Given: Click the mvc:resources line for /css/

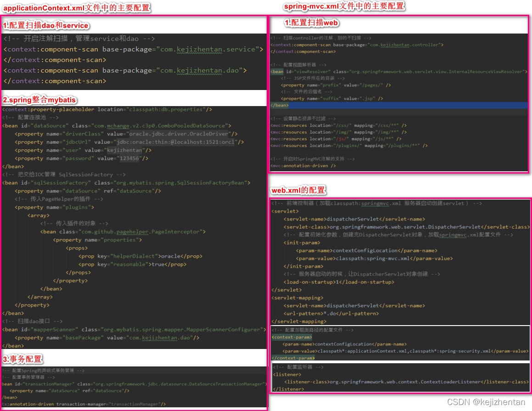Looking at the screenshot, I should 339,125.
